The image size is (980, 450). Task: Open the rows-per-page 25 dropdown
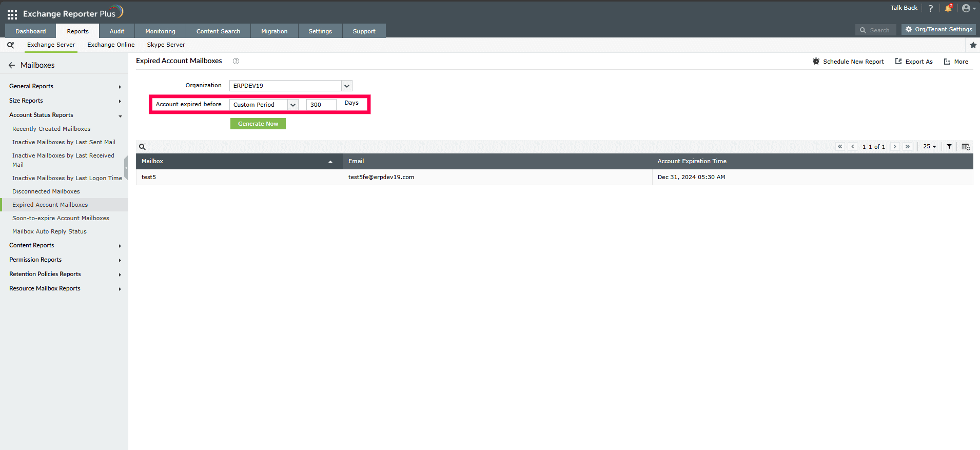(930, 147)
